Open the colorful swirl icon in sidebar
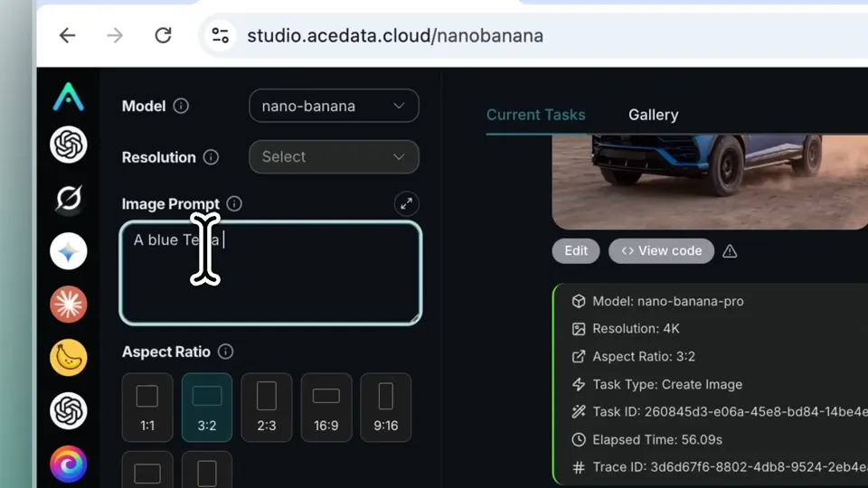Viewport: 868px width, 488px height. click(x=69, y=464)
